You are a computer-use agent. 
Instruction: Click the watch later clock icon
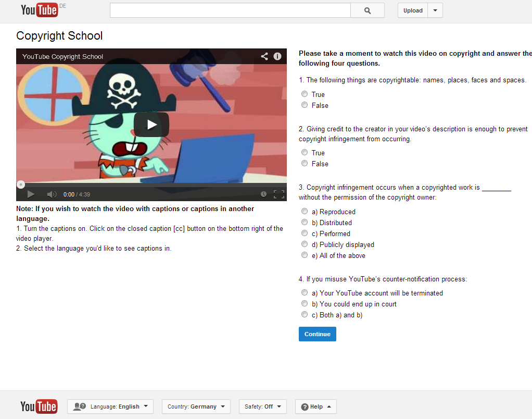pos(263,194)
